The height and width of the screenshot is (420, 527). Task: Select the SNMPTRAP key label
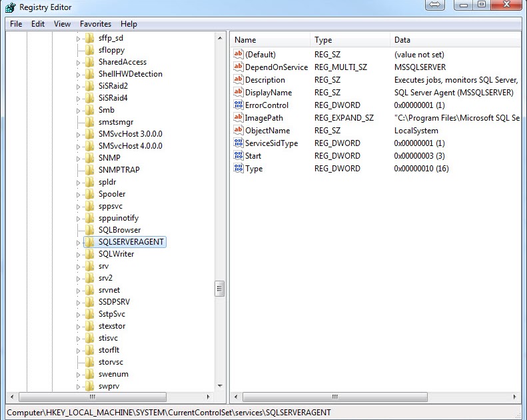[119, 170]
